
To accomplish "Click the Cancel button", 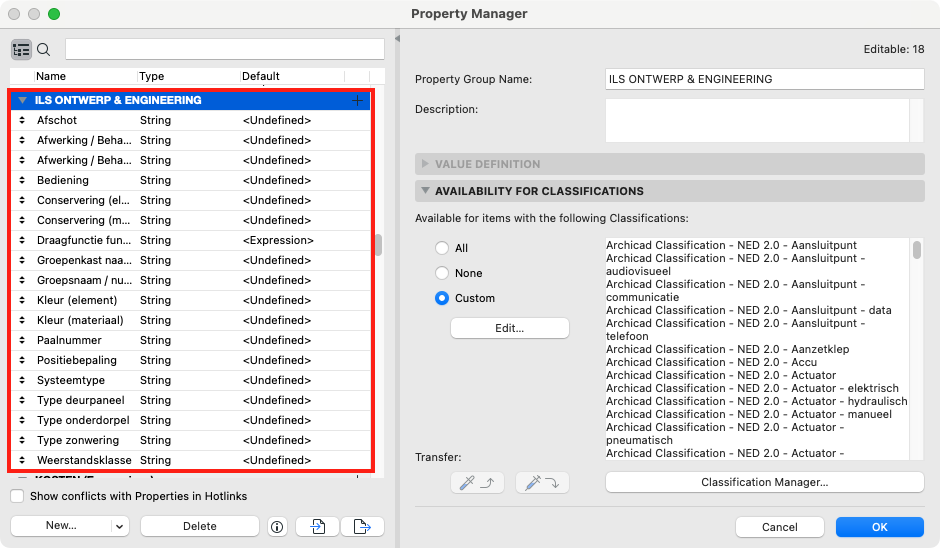I will point(779,527).
